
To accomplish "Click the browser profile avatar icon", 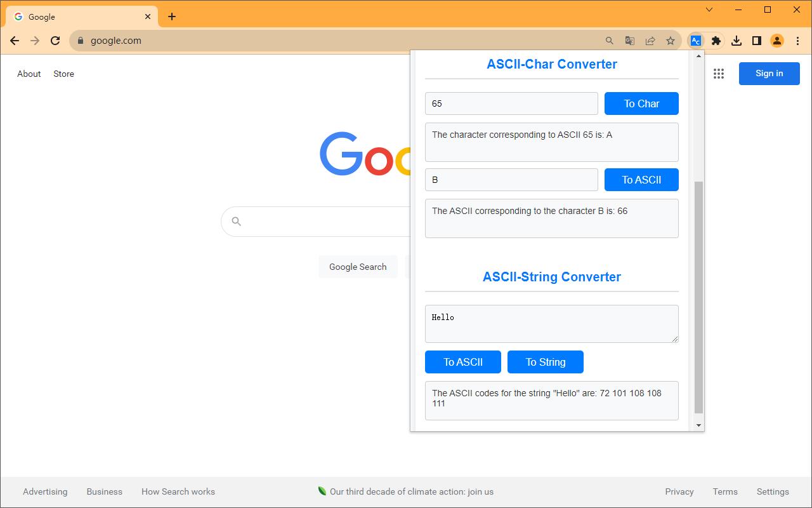I will pos(777,40).
